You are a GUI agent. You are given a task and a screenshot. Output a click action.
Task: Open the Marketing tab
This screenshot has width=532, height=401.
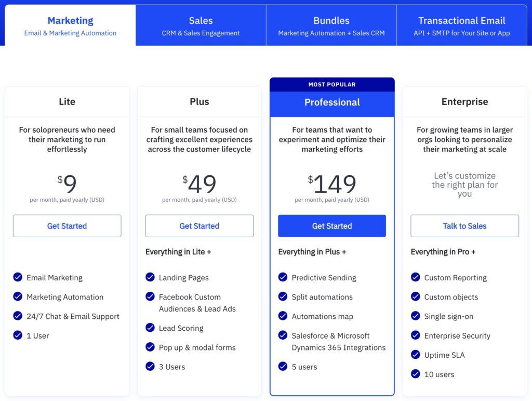click(70, 25)
